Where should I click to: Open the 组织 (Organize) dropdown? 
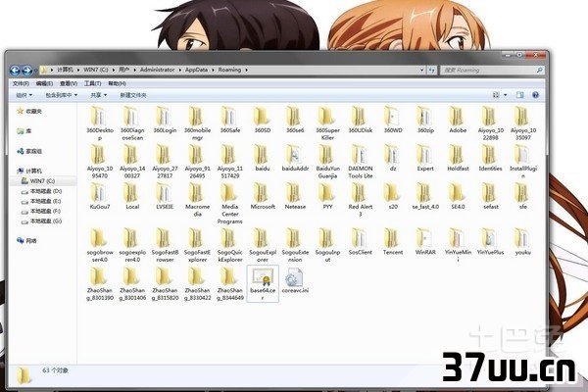pos(24,95)
